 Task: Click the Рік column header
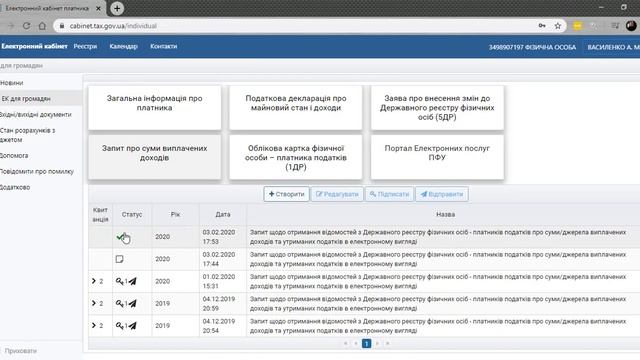coord(176,214)
